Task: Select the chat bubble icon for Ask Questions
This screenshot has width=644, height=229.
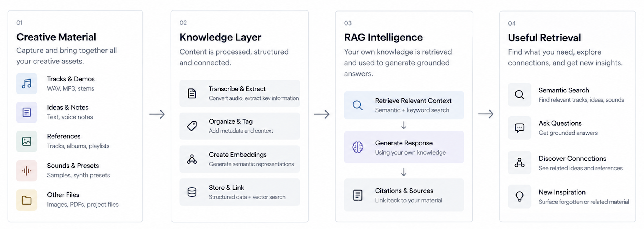Action: pos(519,128)
